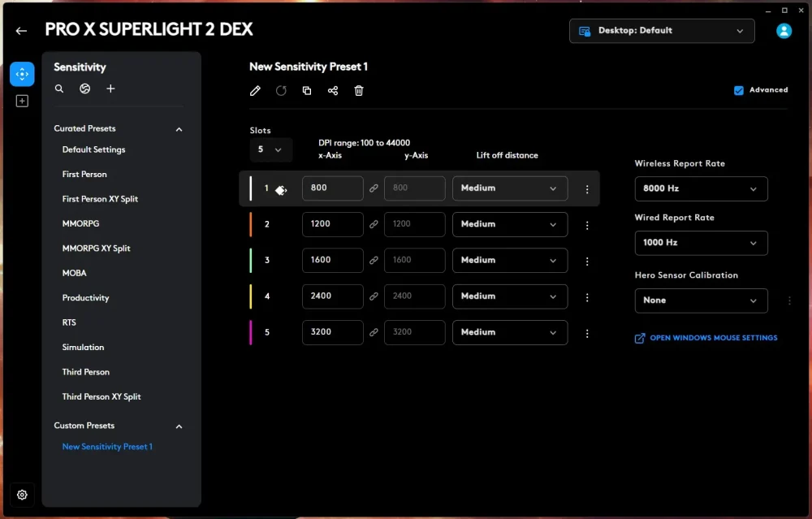Select New Sensitivity Preset 1 in list
The image size is (812, 519).
pos(107,447)
